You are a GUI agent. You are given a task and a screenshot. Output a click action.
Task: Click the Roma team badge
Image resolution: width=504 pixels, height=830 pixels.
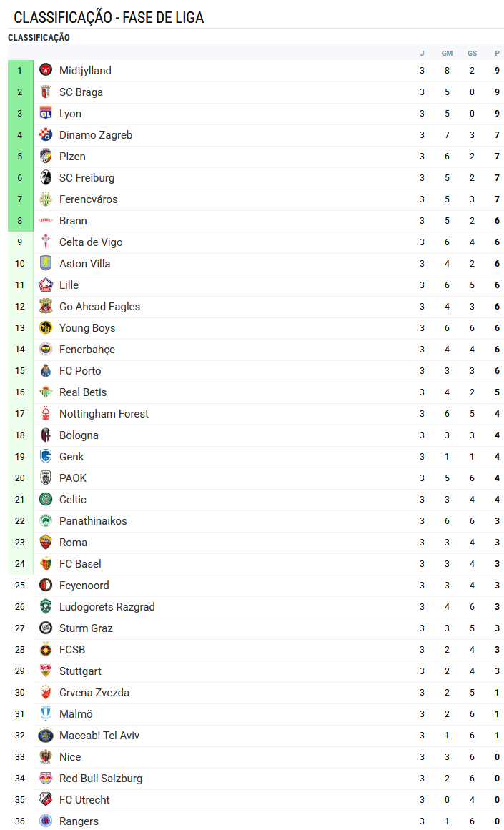click(46, 542)
